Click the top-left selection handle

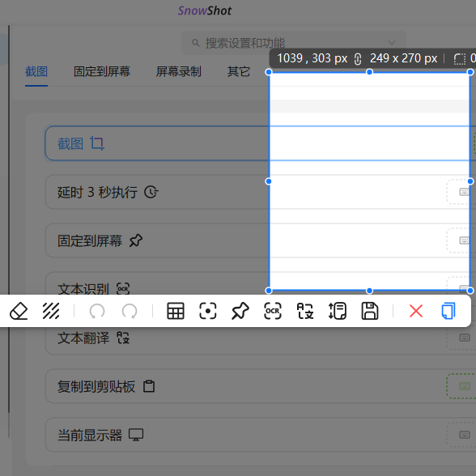(x=269, y=72)
